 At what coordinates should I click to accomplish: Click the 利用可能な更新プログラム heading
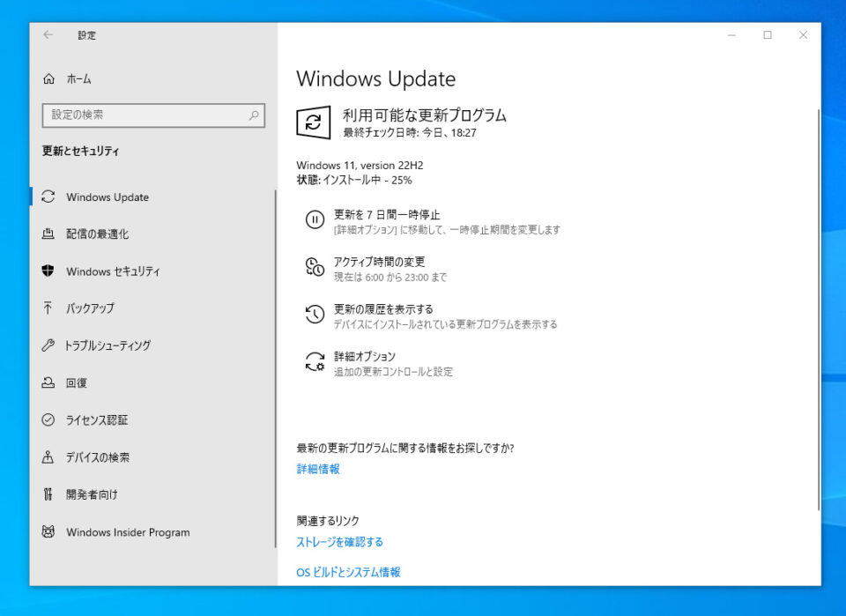[x=425, y=115]
